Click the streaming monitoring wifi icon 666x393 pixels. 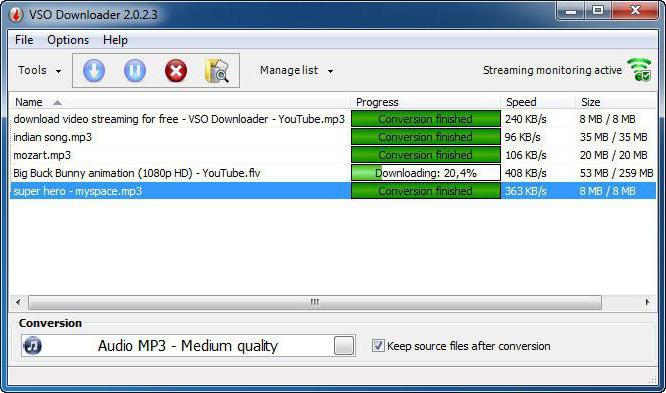point(640,70)
